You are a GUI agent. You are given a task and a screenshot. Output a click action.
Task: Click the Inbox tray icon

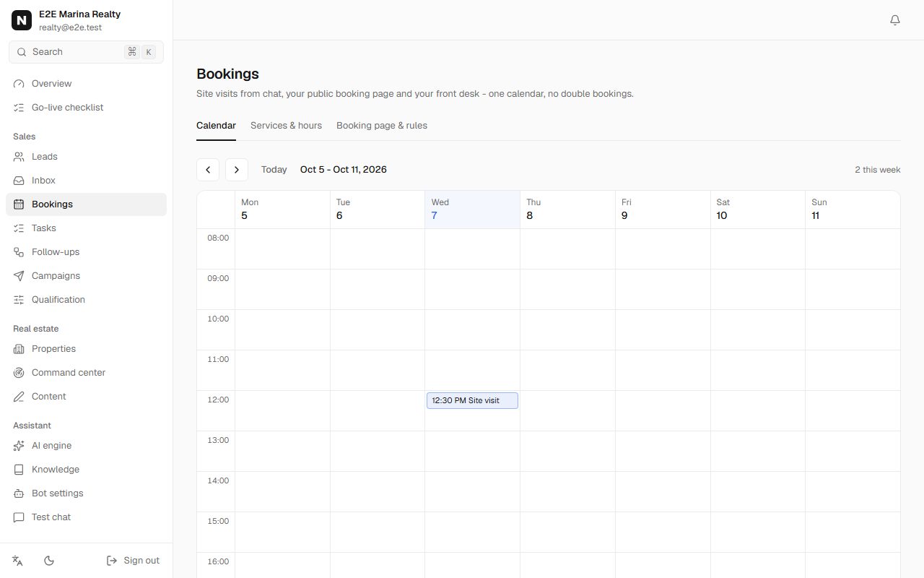click(x=19, y=181)
